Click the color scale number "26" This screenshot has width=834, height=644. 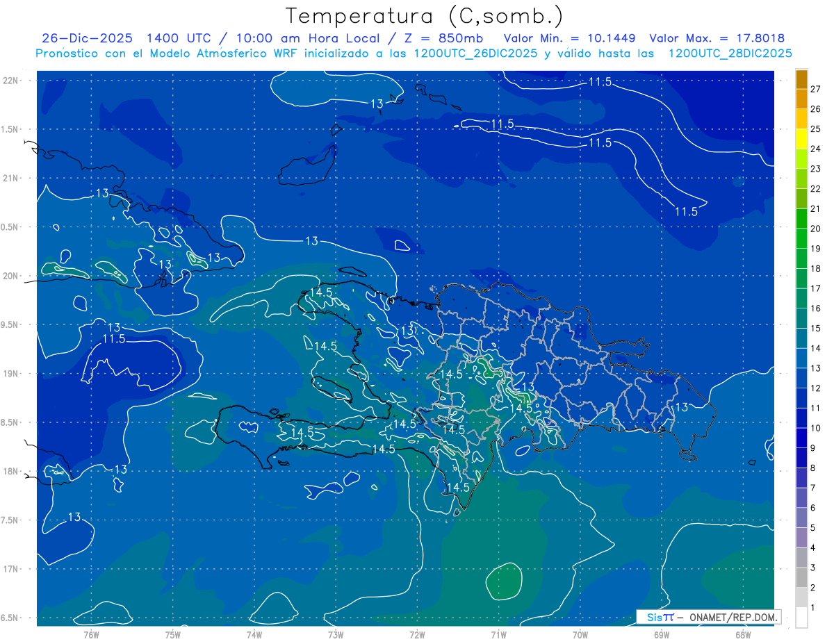pyautogui.click(x=816, y=109)
